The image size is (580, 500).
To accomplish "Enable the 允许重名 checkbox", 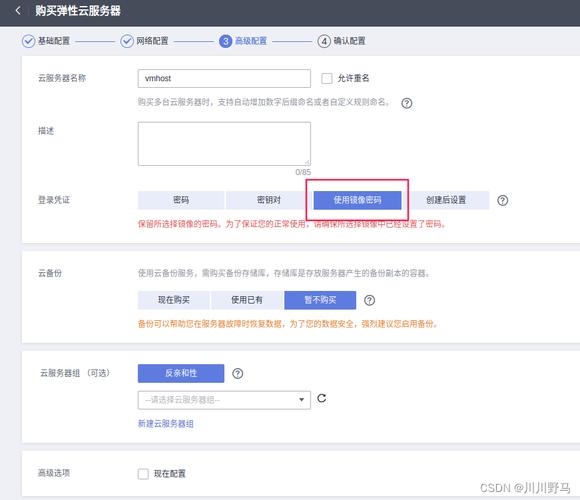I will tap(327, 78).
